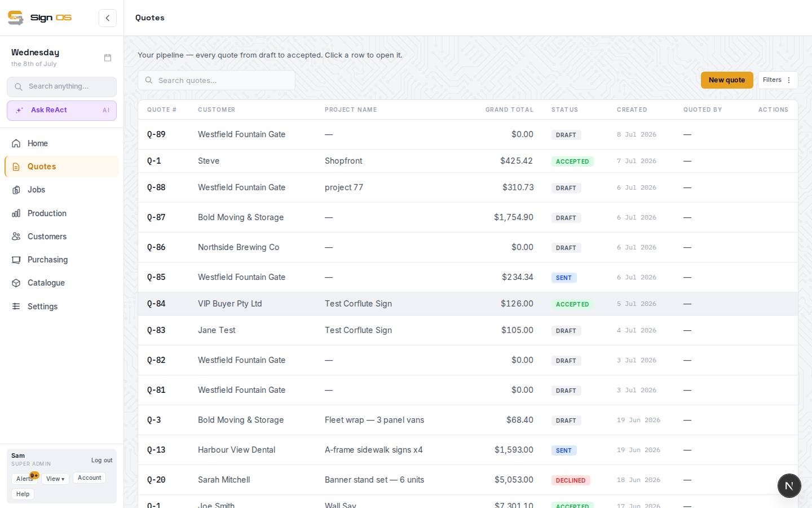
Task: Focus the Search anything field
Action: [61, 86]
